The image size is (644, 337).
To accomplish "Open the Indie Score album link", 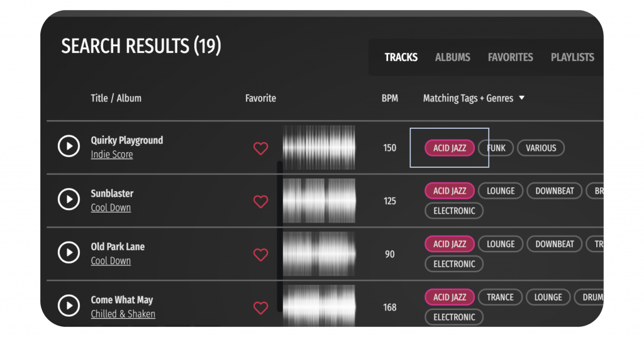I will tap(112, 155).
